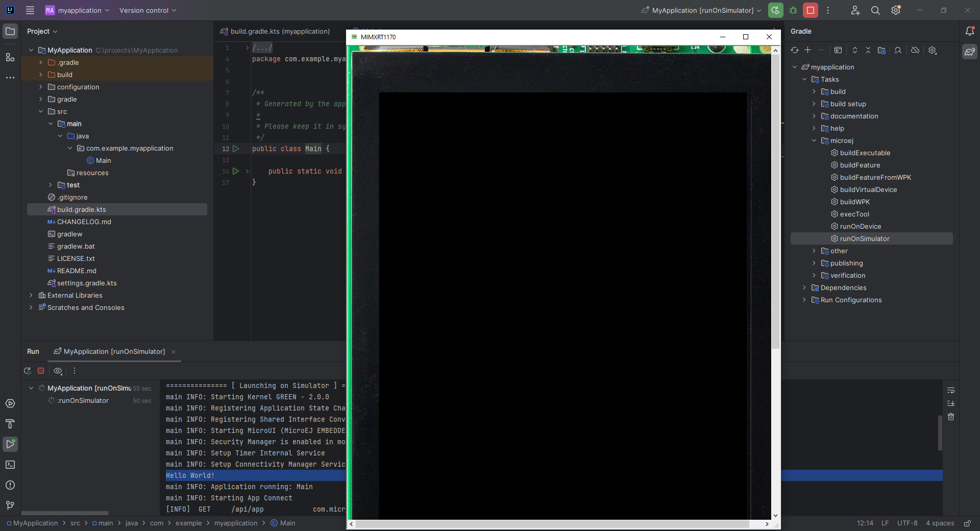Open the Problems tool window
Image resolution: width=980 pixels, height=531 pixels.
click(x=10, y=485)
